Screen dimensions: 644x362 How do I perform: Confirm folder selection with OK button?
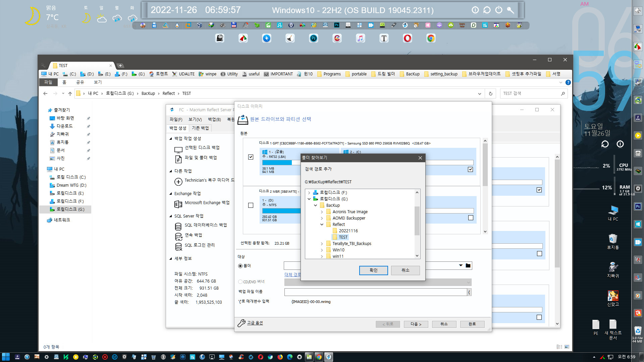pyautogui.click(x=373, y=270)
